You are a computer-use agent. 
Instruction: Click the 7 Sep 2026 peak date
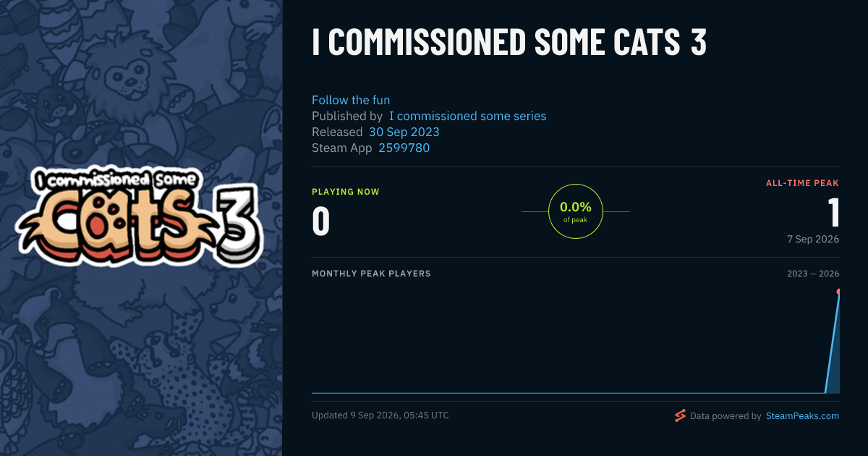coord(813,239)
